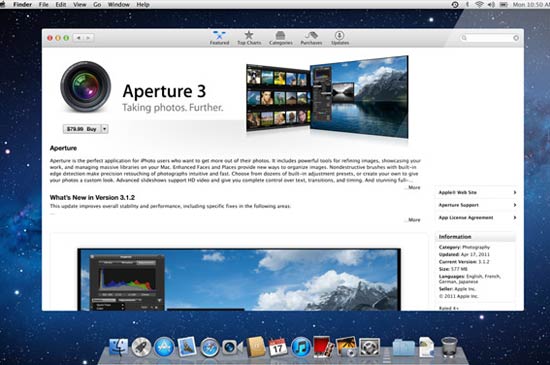This screenshot has width=550, height=365.
Task: Open the App Store icon in the Dock
Action: point(164,347)
